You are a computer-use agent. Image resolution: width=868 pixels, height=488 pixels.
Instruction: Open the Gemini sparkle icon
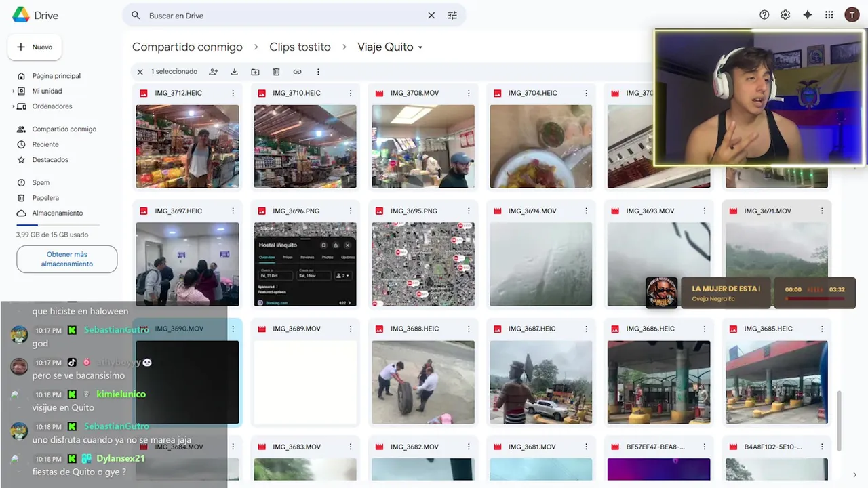pos(807,15)
